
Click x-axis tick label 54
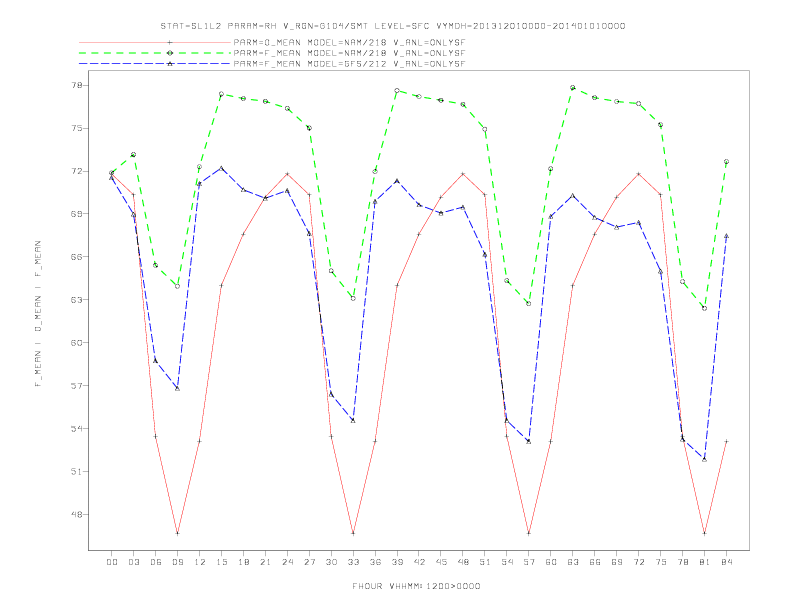tap(507, 562)
